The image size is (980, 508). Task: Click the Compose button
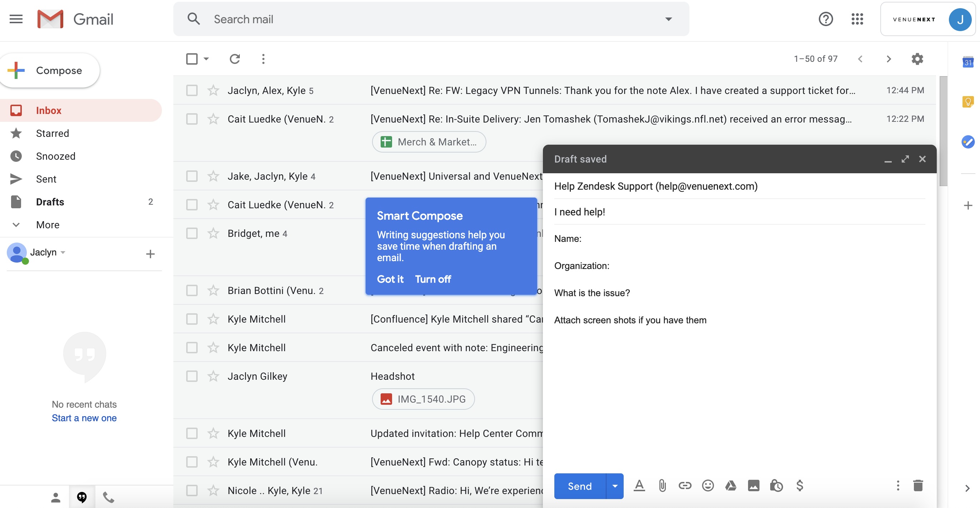[x=49, y=70]
